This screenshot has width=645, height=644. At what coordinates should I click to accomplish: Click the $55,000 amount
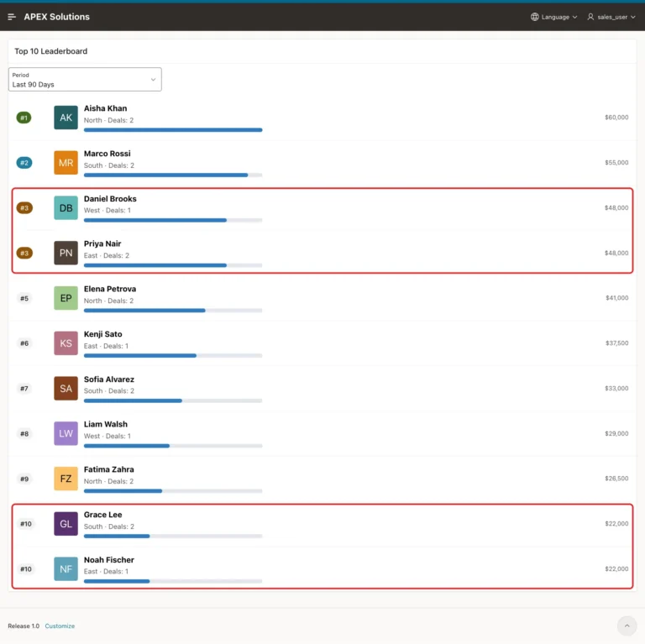point(616,162)
